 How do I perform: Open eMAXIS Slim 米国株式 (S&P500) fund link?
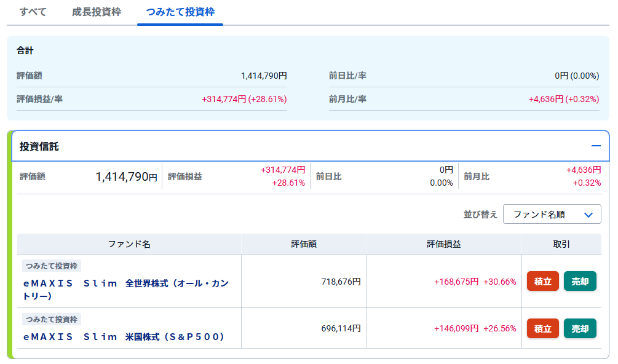pyautogui.click(x=124, y=337)
